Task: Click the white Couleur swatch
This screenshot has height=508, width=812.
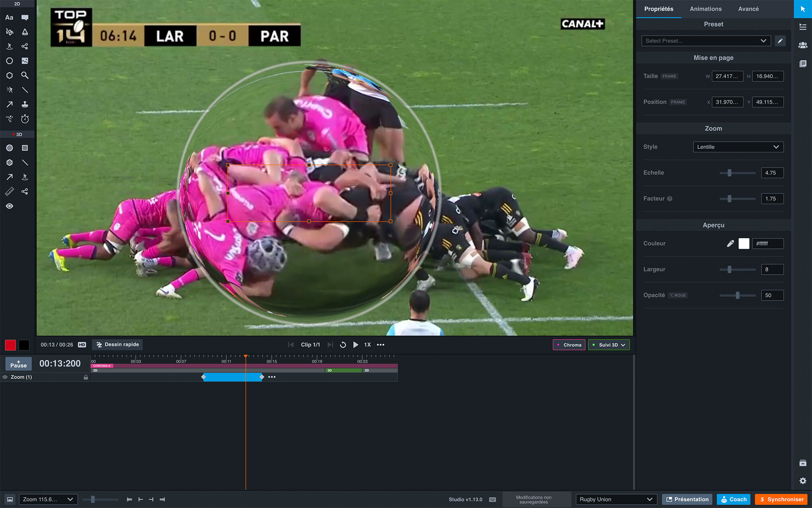Action: pyautogui.click(x=744, y=244)
